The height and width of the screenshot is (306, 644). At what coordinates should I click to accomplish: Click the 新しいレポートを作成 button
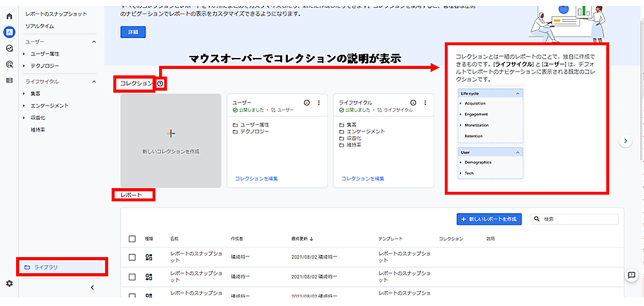click(x=489, y=220)
